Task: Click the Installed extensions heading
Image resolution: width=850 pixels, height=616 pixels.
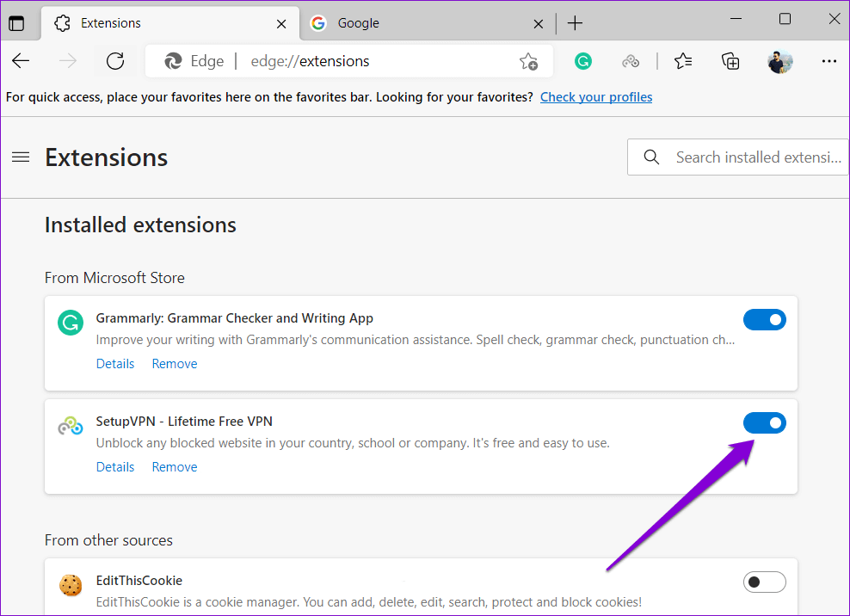Action: pyautogui.click(x=140, y=225)
